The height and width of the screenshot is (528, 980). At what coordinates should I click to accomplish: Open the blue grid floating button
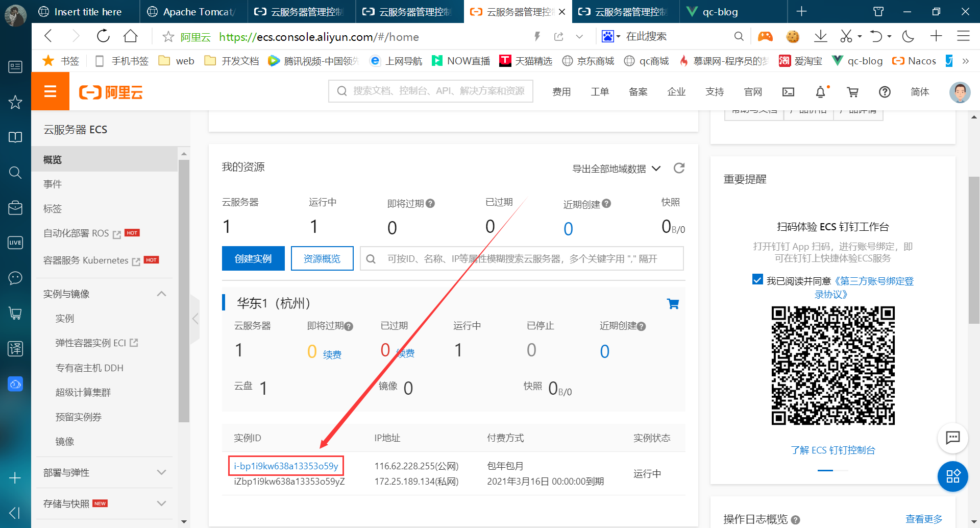[x=953, y=476]
